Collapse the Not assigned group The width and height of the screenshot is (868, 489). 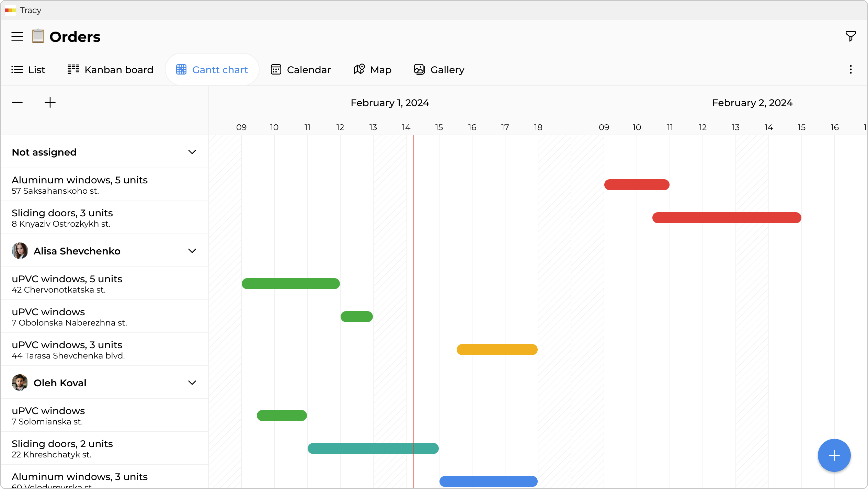pos(192,152)
